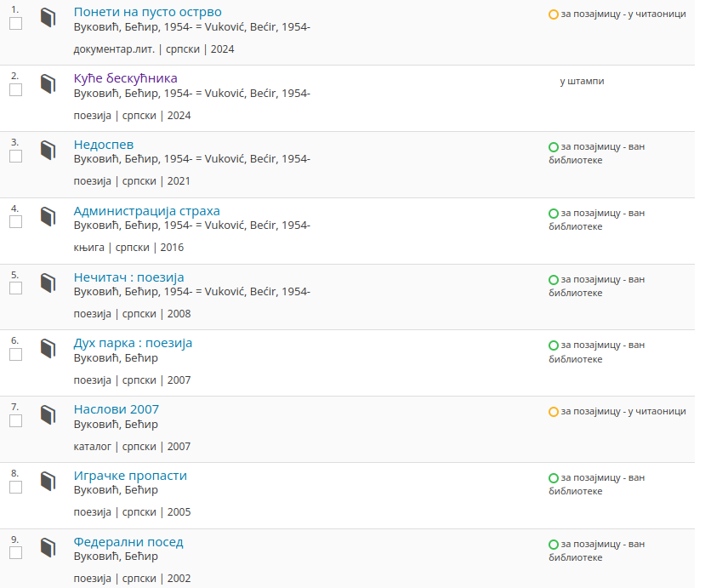Image resolution: width=711 pixels, height=588 pixels.
Task: Click the orange availability circle for Наслови 2007
Action: pyautogui.click(x=554, y=412)
